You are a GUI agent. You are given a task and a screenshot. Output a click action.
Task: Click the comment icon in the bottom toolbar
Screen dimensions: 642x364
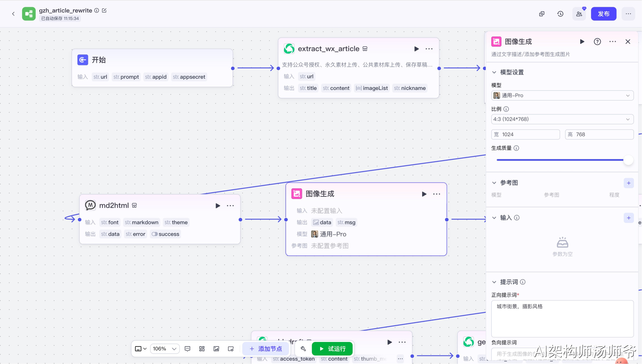187,349
